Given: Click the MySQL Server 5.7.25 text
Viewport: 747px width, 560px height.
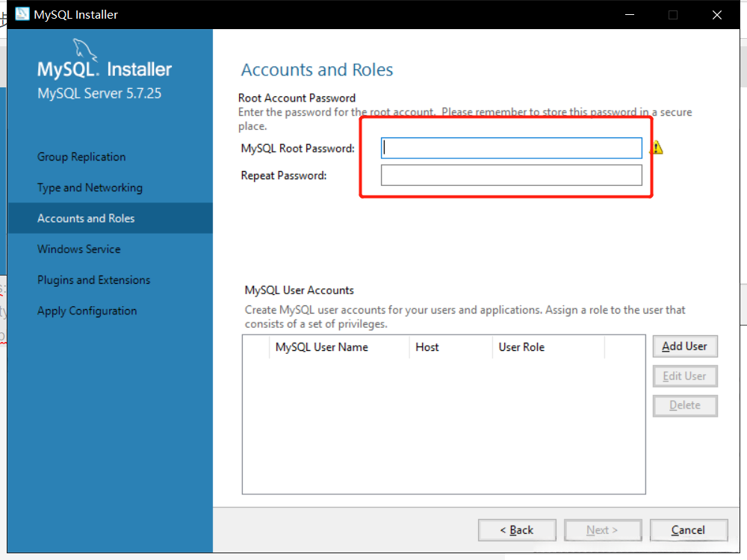Looking at the screenshot, I should 99,93.
